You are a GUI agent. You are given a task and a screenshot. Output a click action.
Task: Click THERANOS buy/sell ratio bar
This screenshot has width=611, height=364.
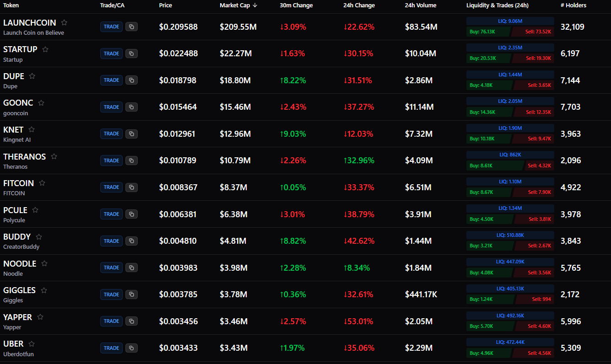(510, 166)
